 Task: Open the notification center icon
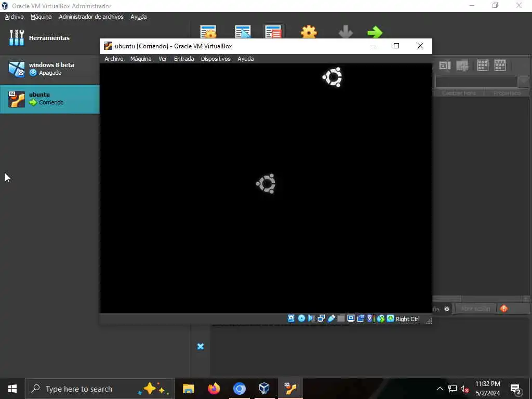pos(516,389)
